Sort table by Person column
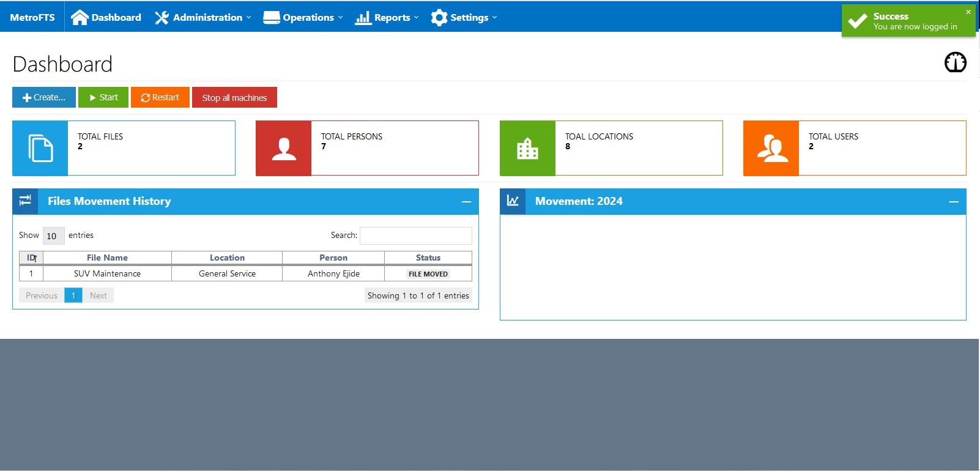Viewport: 980px width, 471px height. click(333, 258)
